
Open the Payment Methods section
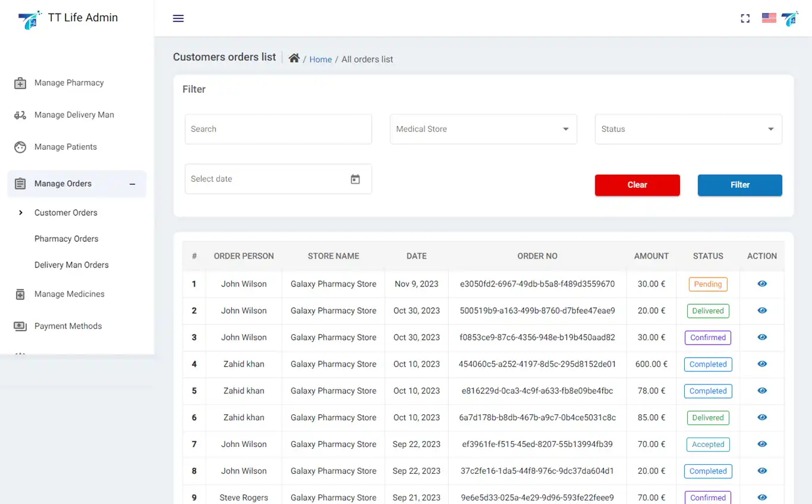[x=68, y=326]
